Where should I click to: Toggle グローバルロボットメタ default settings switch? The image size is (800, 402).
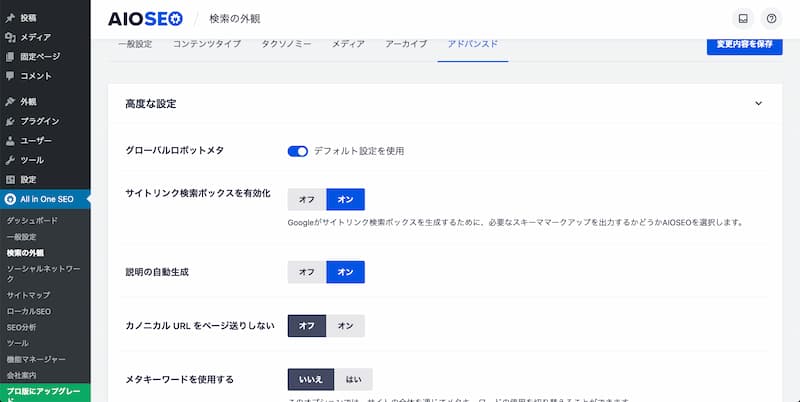tap(298, 152)
